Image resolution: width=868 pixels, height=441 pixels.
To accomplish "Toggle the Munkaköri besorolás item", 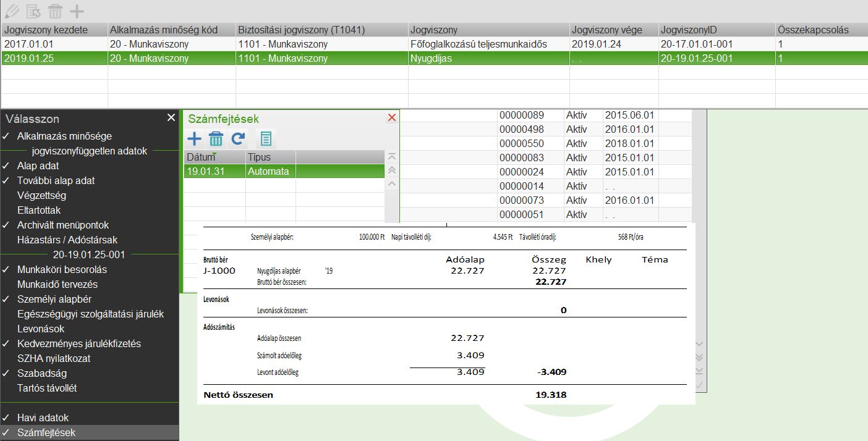I will [x=62, y=269].
